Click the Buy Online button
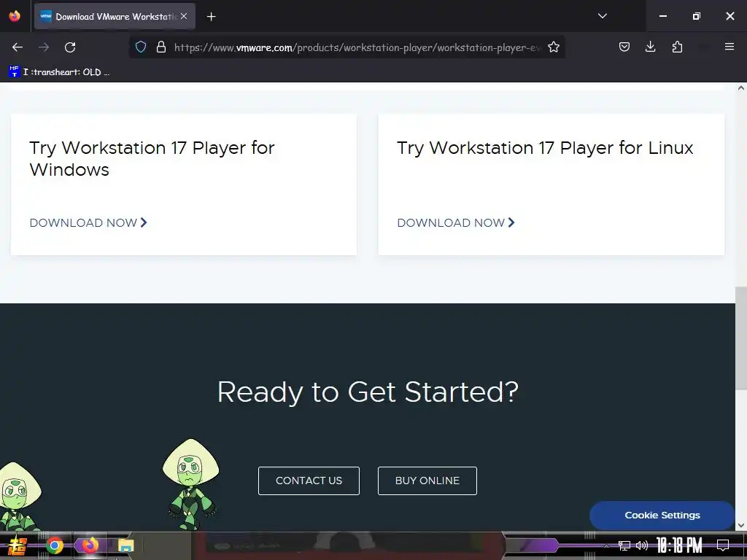The width and height of the screenshot is (747, 560). click(427, 481)
